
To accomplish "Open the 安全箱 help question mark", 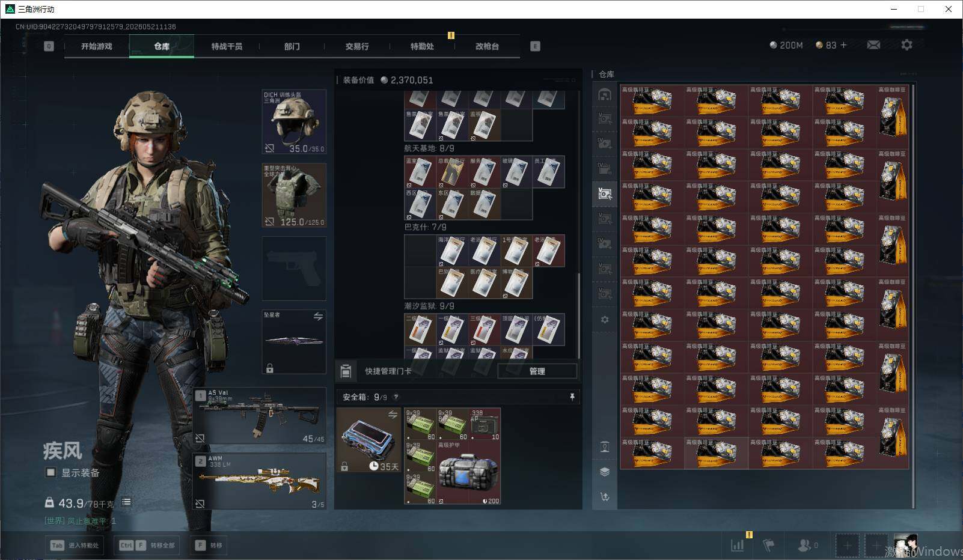I will [396, 397].
